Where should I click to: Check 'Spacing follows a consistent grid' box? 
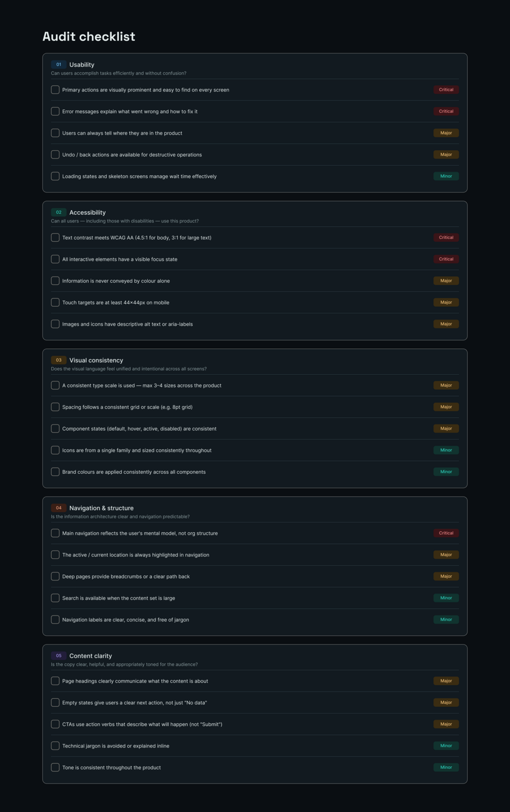pyautogui.click(x=55, y=407)
